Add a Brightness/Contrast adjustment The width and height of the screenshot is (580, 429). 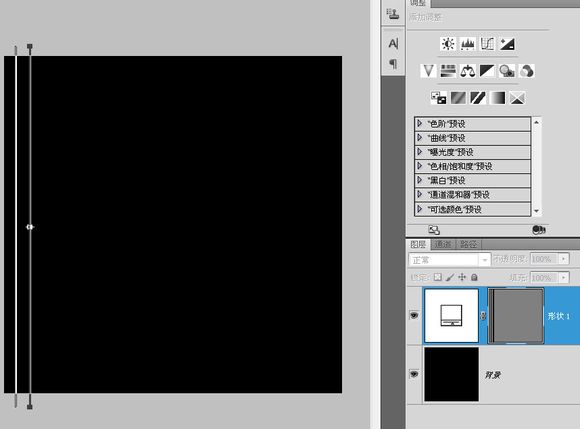click(448, 44)
